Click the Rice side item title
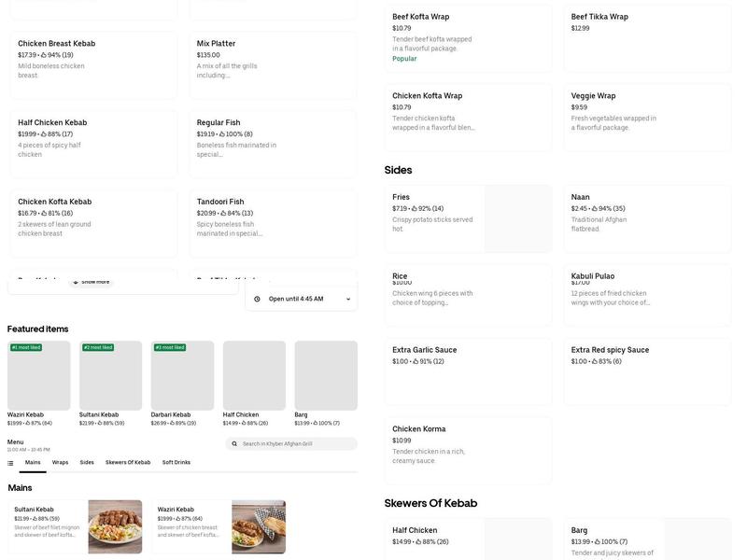Image resolution: width=747 pixels, height=560 pixels. tap(400, 276)
